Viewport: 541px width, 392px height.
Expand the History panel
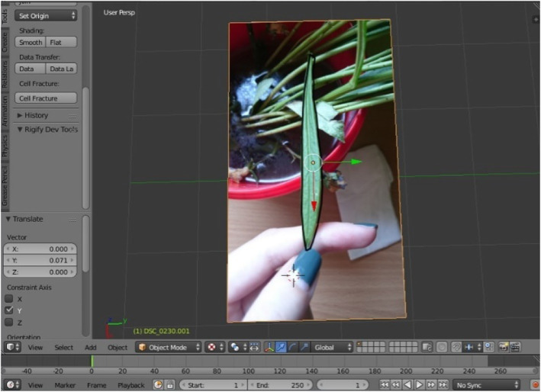click(34, 115)
